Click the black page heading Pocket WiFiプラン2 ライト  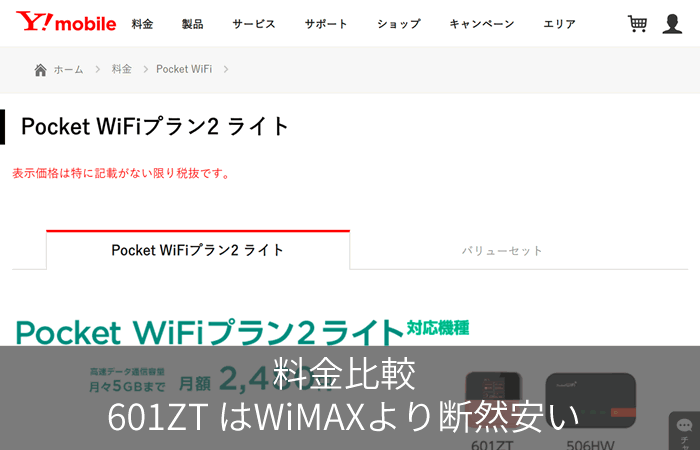[155, 127]
